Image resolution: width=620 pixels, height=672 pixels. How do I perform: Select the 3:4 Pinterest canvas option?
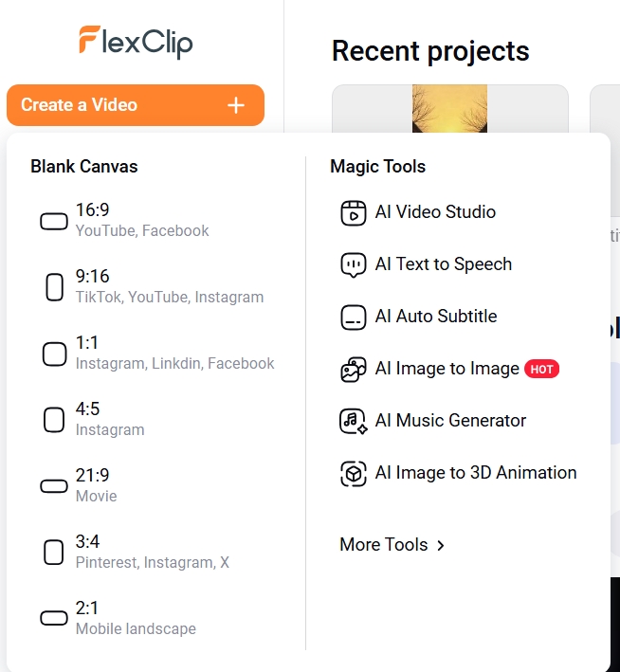click(152, 552)
